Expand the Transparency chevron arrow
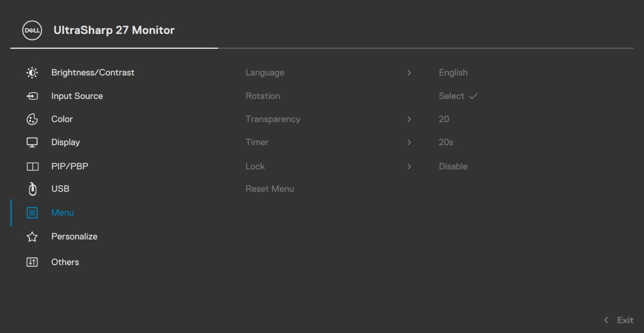Screen dimensions: 644x333 tap(409, 119)
